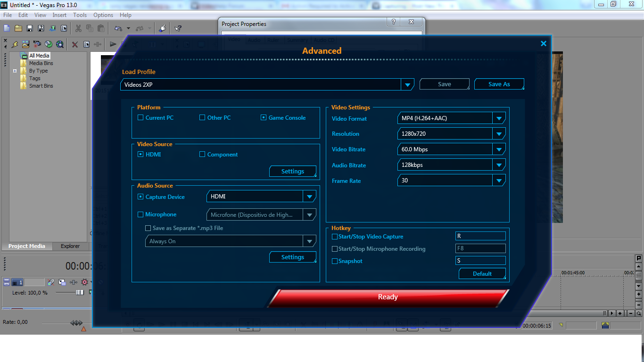Enable the Start/Stop Video Capture hotkey
This screenshot has width=644, height=362.
click(x=335, y=237)
